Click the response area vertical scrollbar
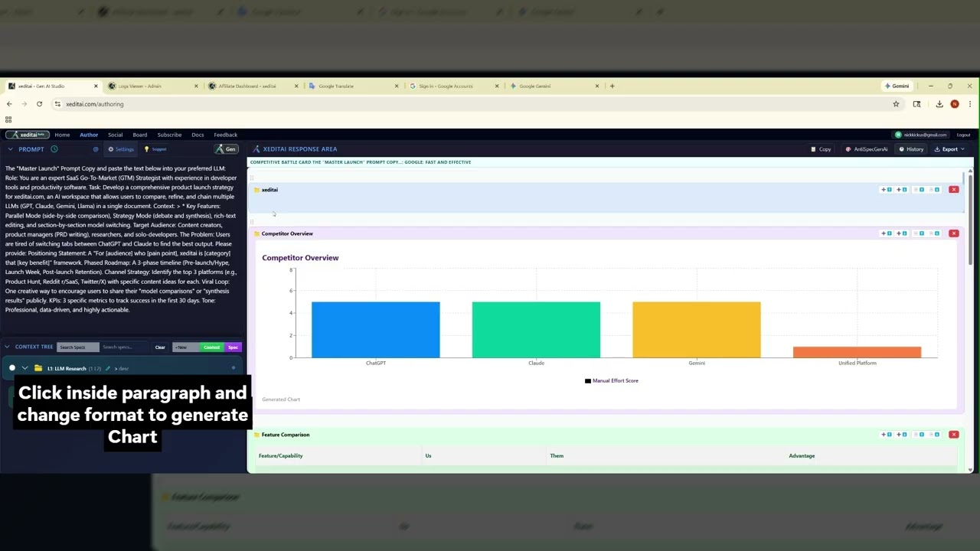 970,220
